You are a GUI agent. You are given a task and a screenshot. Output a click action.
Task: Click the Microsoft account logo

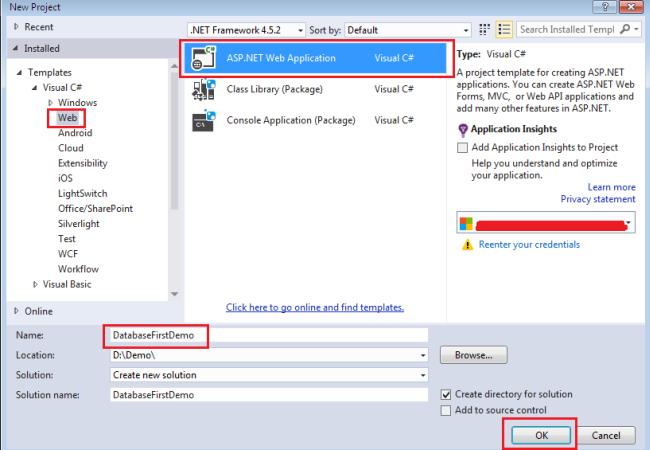(466, 223)
